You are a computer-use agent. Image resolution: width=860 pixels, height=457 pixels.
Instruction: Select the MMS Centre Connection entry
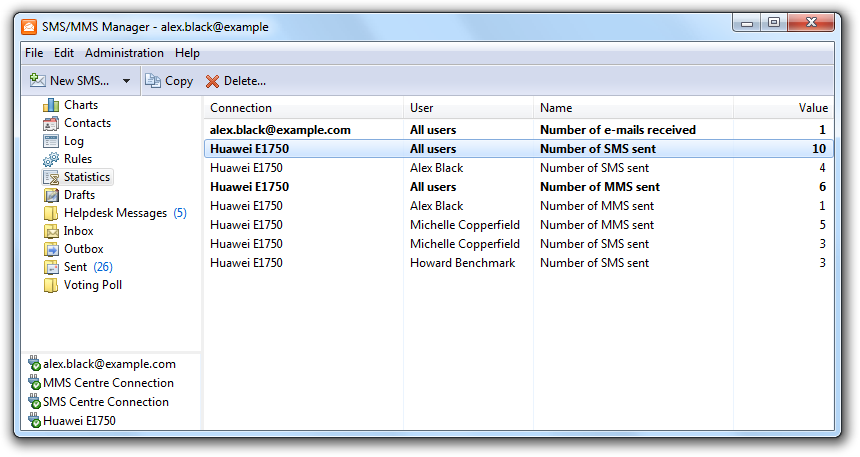(x=108, y=383)
